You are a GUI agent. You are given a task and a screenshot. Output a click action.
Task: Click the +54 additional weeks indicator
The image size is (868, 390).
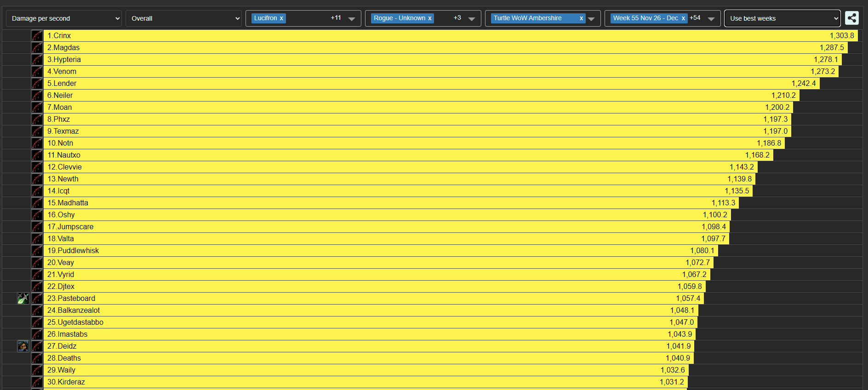(x=695, y=18)
